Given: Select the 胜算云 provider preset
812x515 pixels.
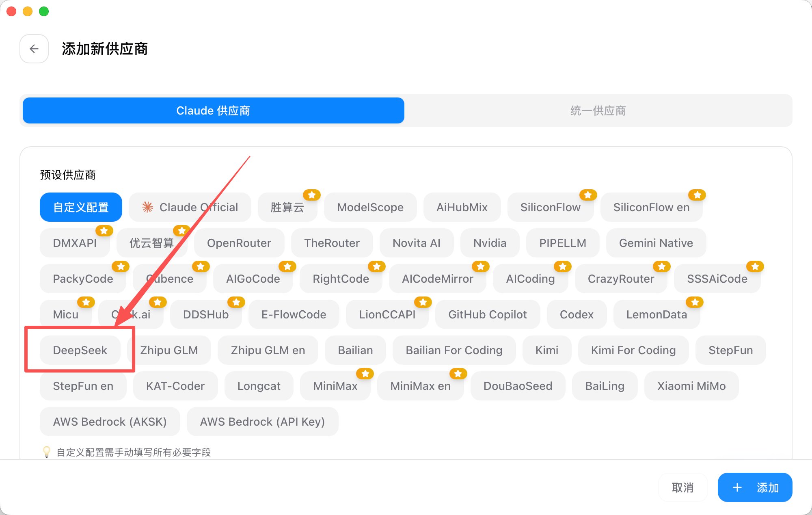Looking at the screenshot, I should click(287, 207).
